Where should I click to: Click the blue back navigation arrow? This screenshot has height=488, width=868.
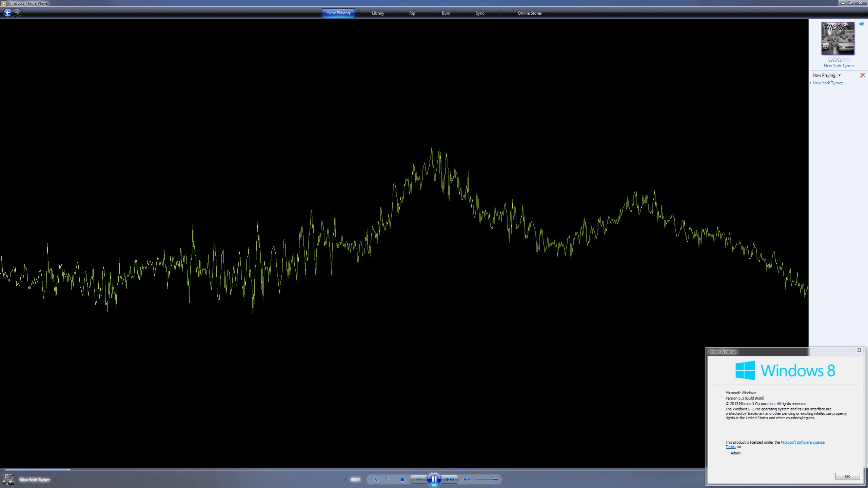tap(7, 13)
